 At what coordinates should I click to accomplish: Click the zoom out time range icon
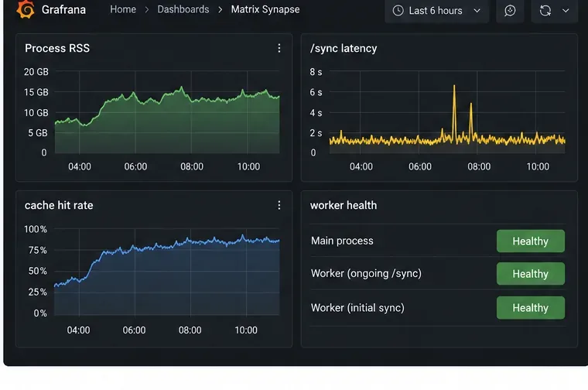coord(510,11)
